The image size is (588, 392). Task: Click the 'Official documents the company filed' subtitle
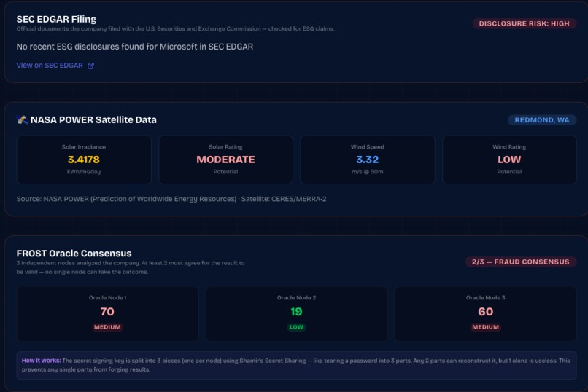(175, 29)
